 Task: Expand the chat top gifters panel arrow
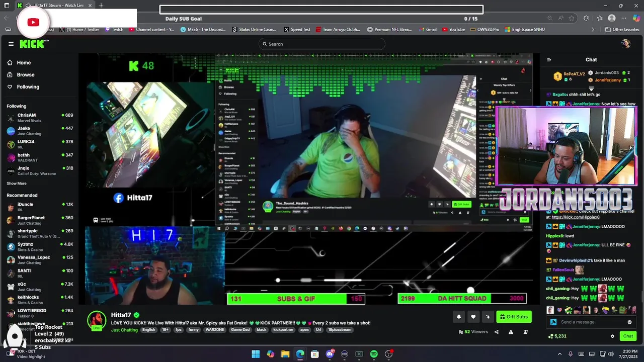[591, 89]
